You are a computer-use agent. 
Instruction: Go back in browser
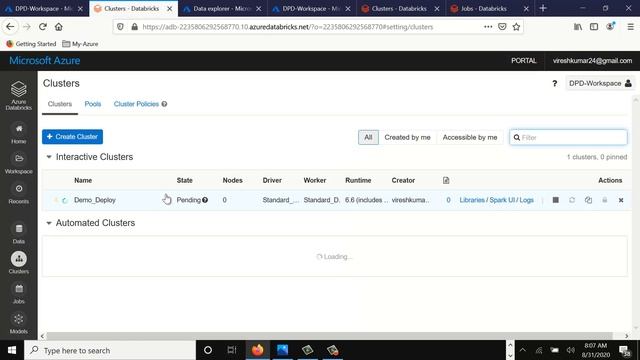coord(10,27)
